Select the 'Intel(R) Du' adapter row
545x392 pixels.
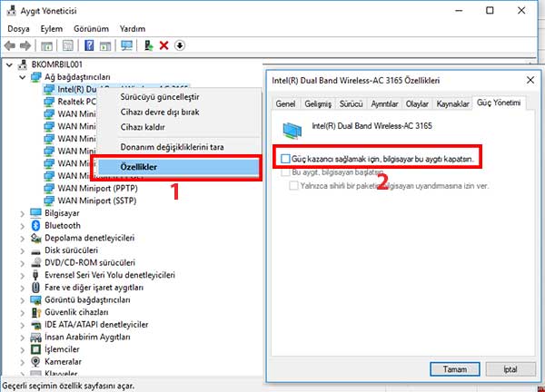pos(77,89)
